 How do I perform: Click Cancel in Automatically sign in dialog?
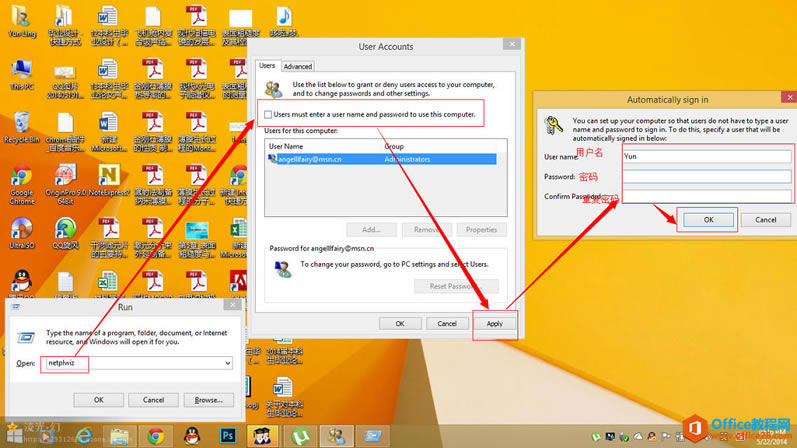coord(765,220)
